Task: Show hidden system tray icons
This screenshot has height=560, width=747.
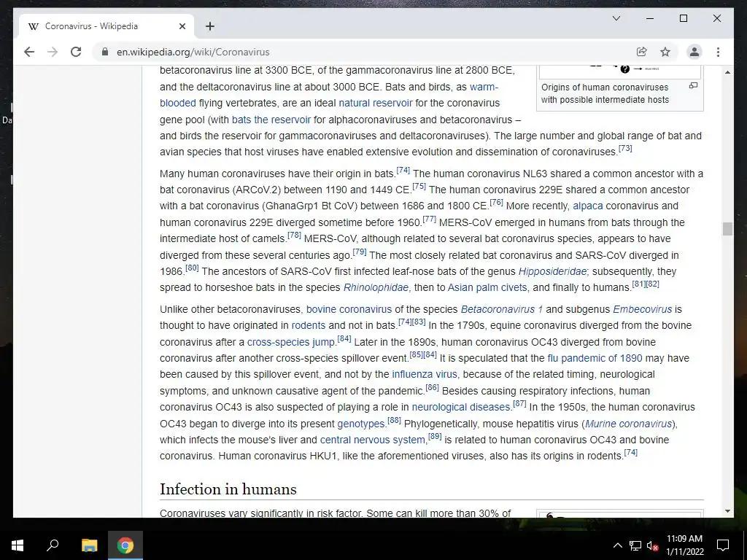Action: pos(617,545)
